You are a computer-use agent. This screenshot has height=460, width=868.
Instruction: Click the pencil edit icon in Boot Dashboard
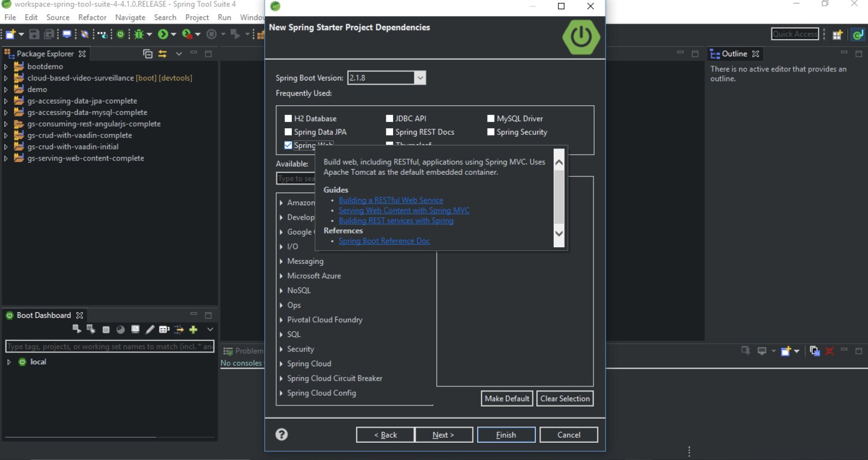[150, 329]
